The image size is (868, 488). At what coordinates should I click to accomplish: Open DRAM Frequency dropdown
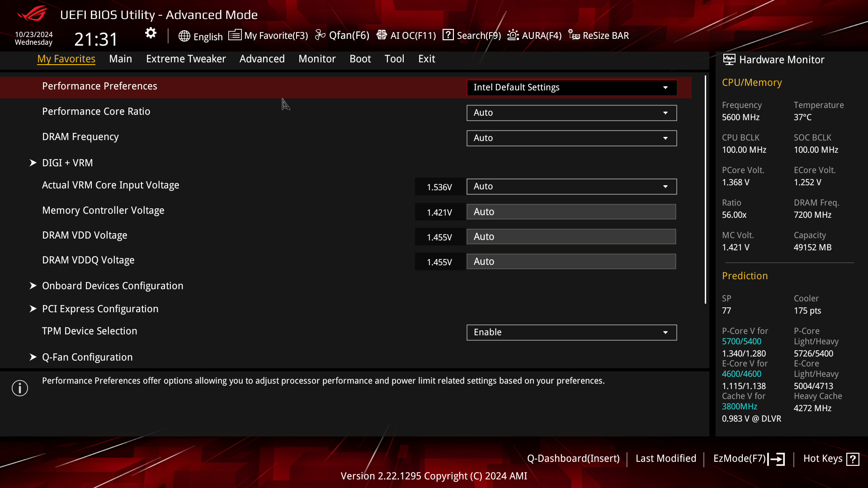[571, 138]
